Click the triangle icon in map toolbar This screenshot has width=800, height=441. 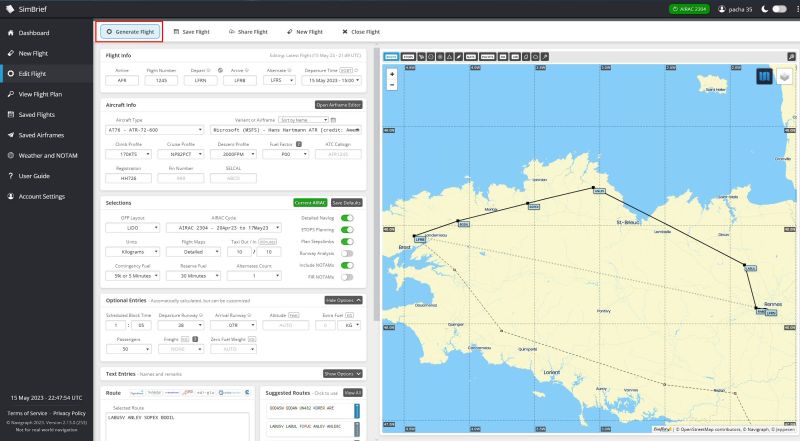[x=449, y=57]
